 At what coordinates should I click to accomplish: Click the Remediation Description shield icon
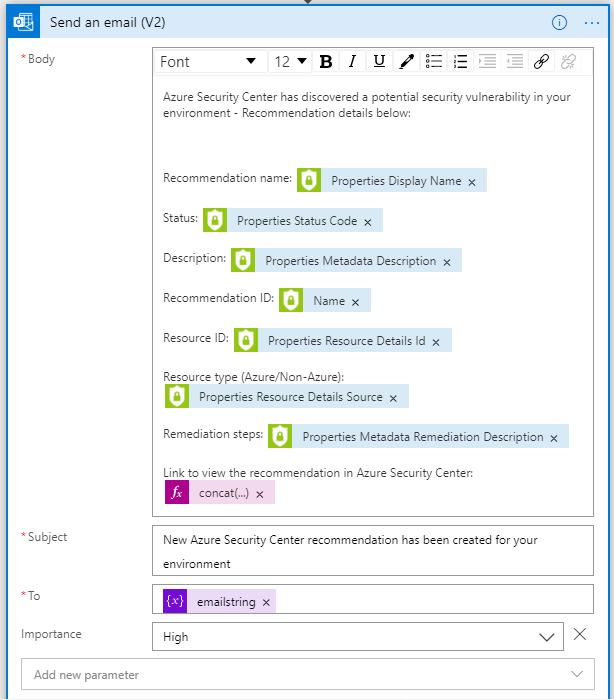click(280, 436)
